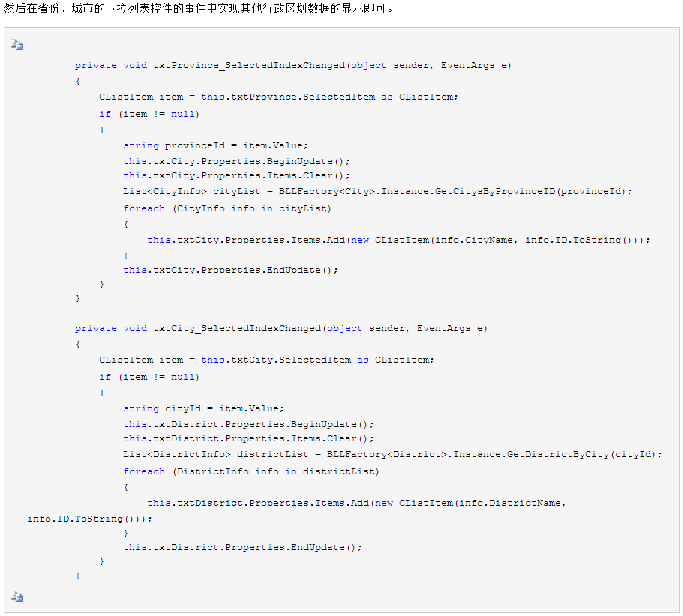Click 'this.txtDistrict.Properties.BeginUpdate();' line
Viewport: 684px width, 616px height.
(x=249, y=424)
